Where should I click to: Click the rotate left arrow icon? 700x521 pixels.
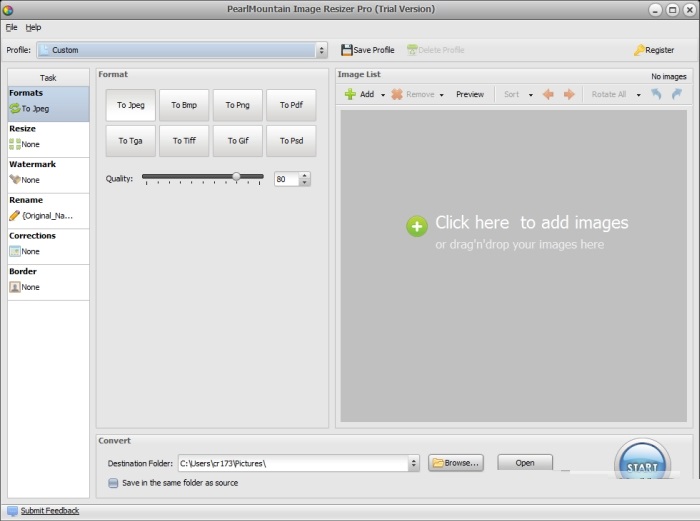point(657,94)
